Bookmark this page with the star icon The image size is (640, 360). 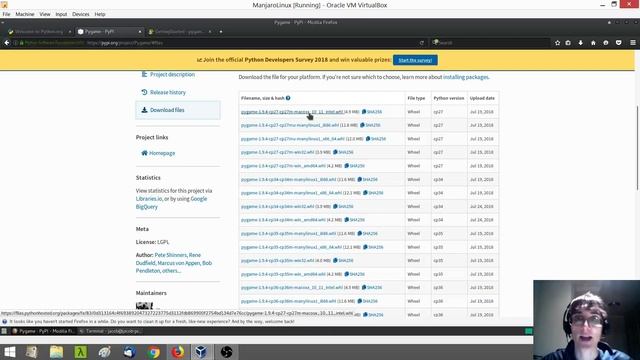558,42
